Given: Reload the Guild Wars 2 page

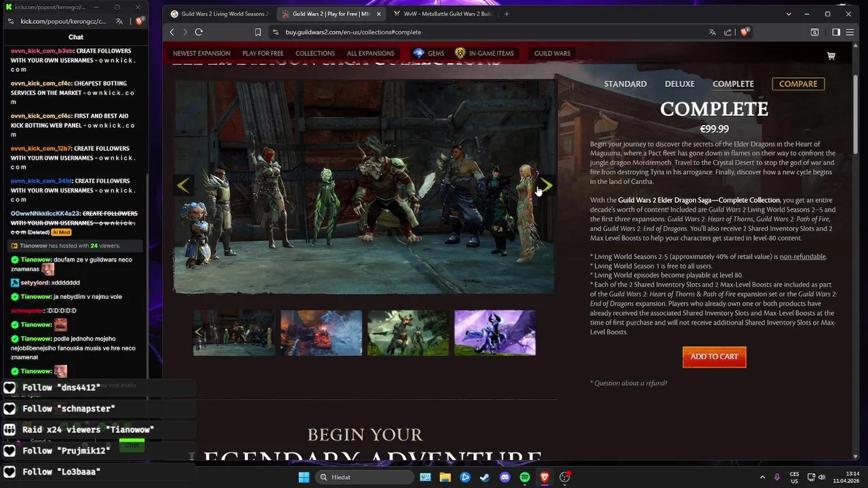Looking at the screenshot, I should click(x=199, y=32).
